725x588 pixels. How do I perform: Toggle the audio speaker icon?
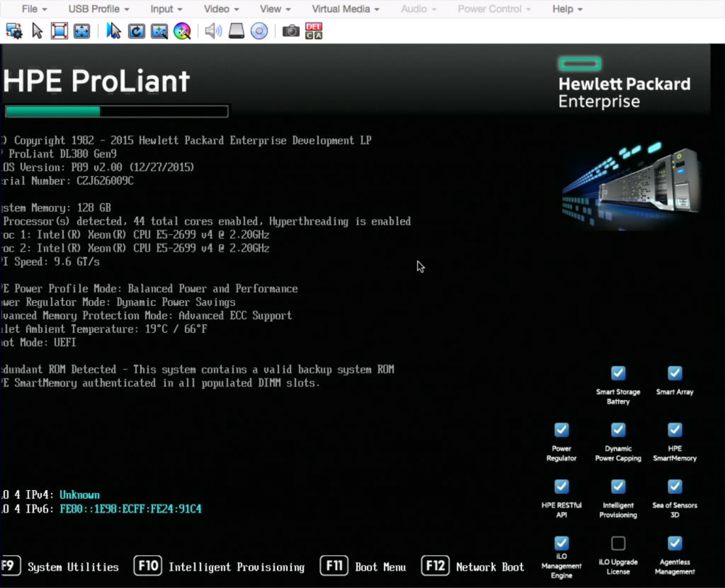(x=213, y=31)
